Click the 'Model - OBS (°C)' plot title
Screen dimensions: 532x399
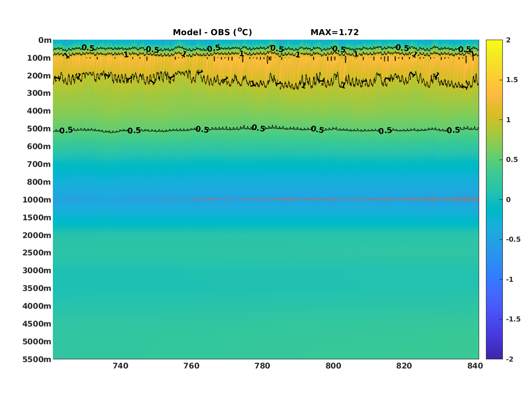click(x=212, y=32)
